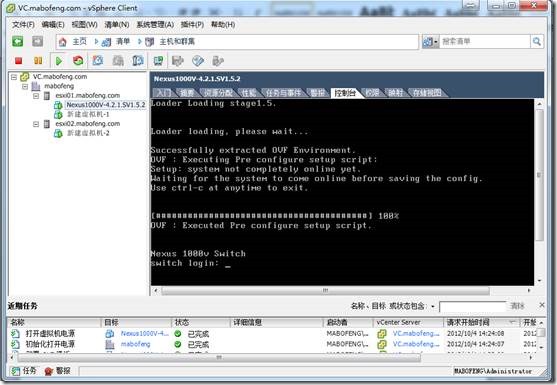Switch to the 摘要 tab
Screen dimensions: 557x385
[187, 93]
